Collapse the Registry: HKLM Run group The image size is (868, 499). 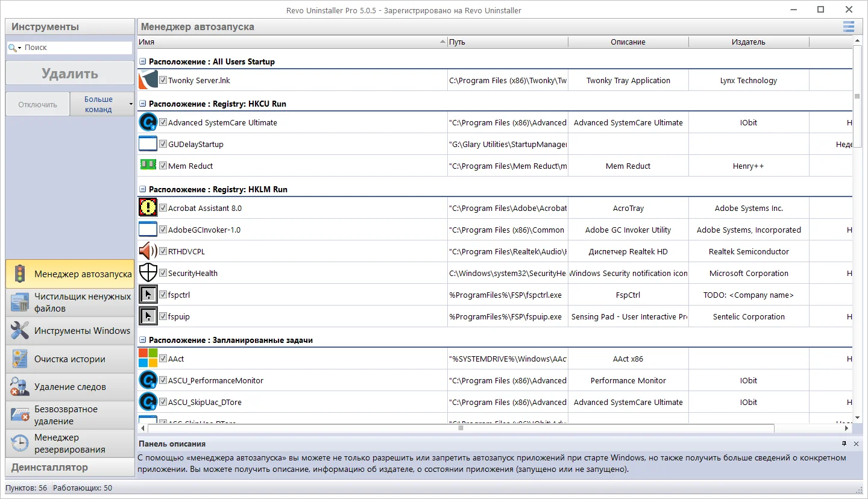tap(143, 189)
